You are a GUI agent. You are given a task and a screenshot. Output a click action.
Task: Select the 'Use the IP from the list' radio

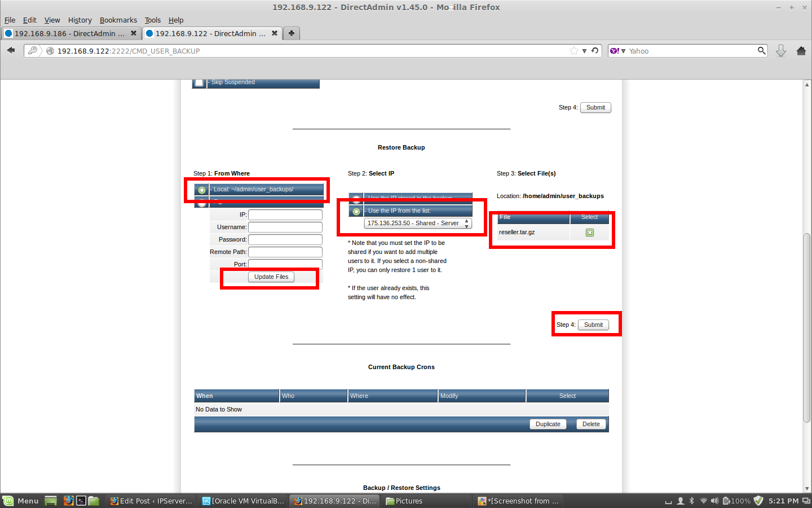[356, 211]
